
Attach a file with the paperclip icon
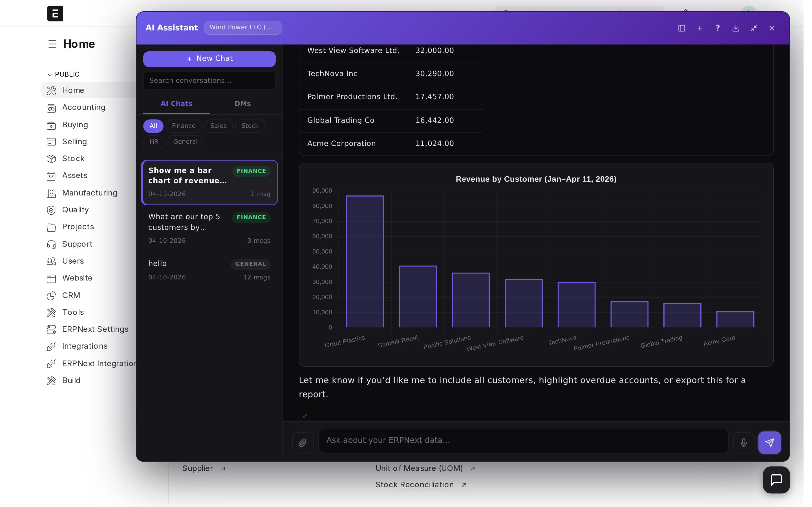[x=303, y=442]
